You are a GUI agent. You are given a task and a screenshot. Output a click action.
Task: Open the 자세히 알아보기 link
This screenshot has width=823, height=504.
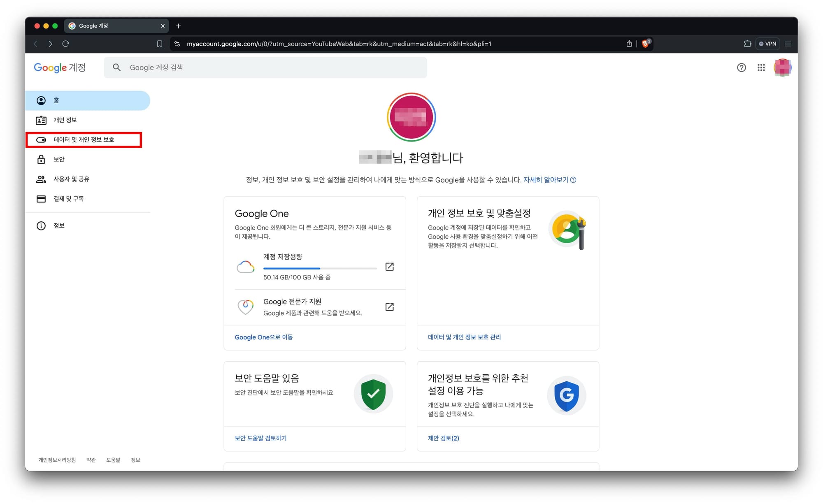pyautogui.click(x=549, y=180)
